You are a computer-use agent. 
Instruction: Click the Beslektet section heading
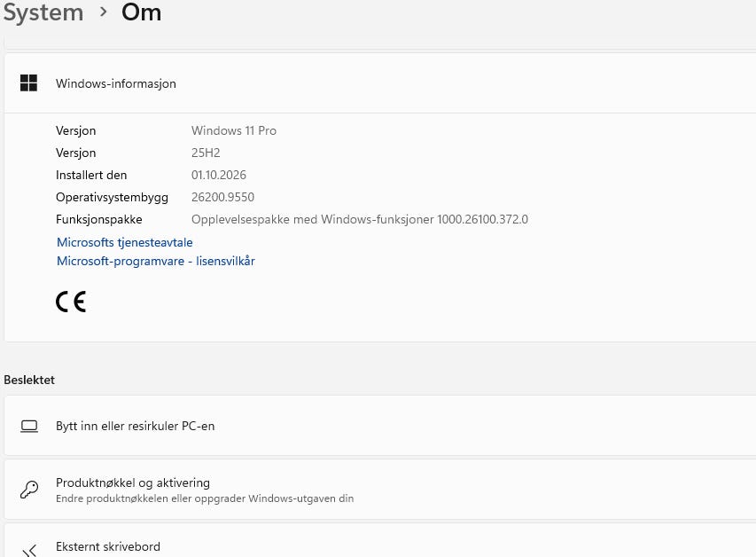[29, 380]
